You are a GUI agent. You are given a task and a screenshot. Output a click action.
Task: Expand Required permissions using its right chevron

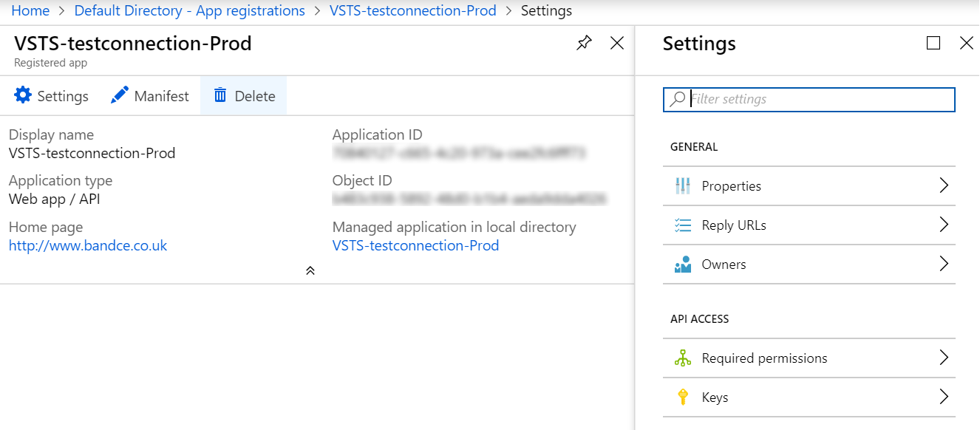tap(944, 358)
